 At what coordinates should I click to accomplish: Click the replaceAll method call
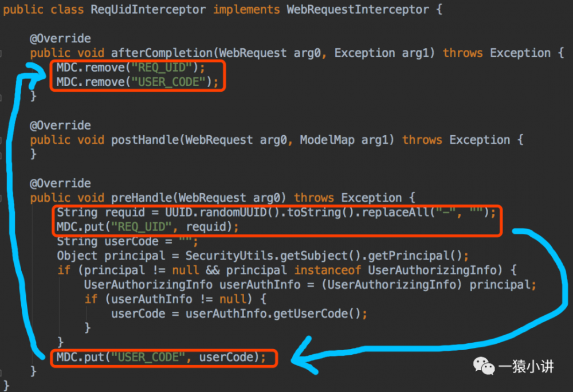click(395, 212)
